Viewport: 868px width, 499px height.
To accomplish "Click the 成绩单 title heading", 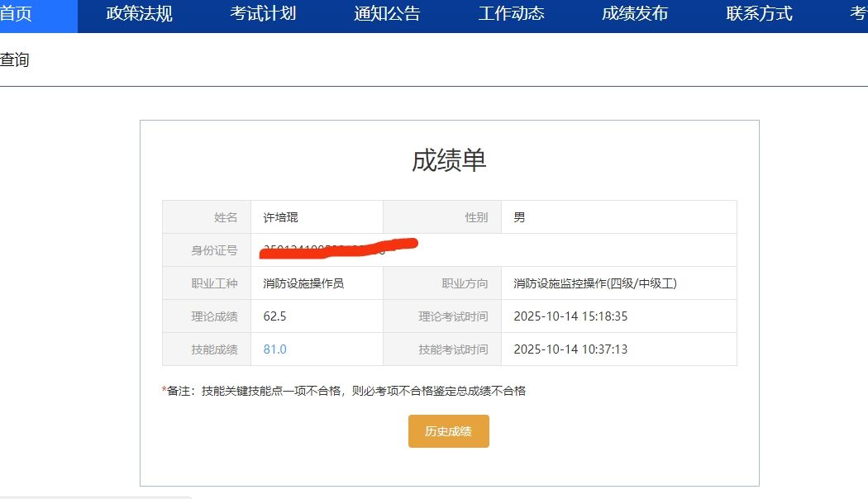I will pyautogui.click(x=449, y=160).
